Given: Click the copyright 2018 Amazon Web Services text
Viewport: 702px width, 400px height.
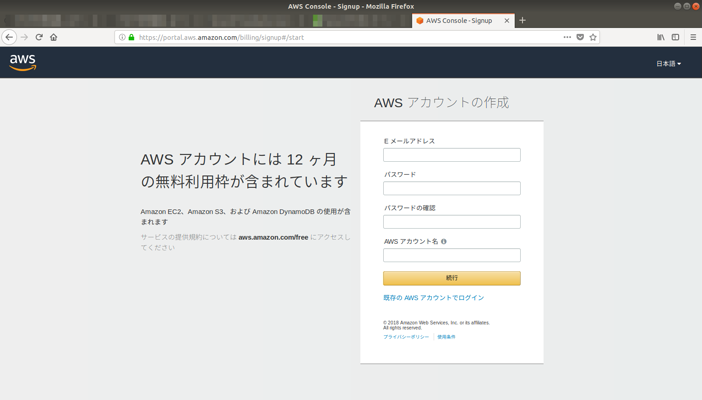Looking at the screenshot, I should click(437, 325).
